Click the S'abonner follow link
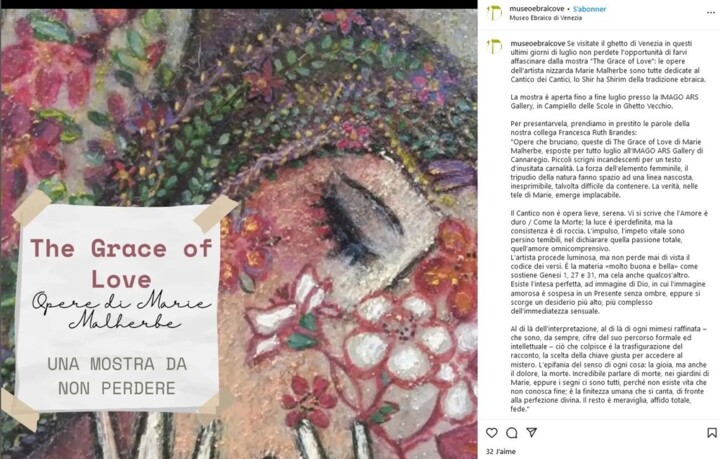The width and height of the screenshot is (720, 459). tap(590, 9)
